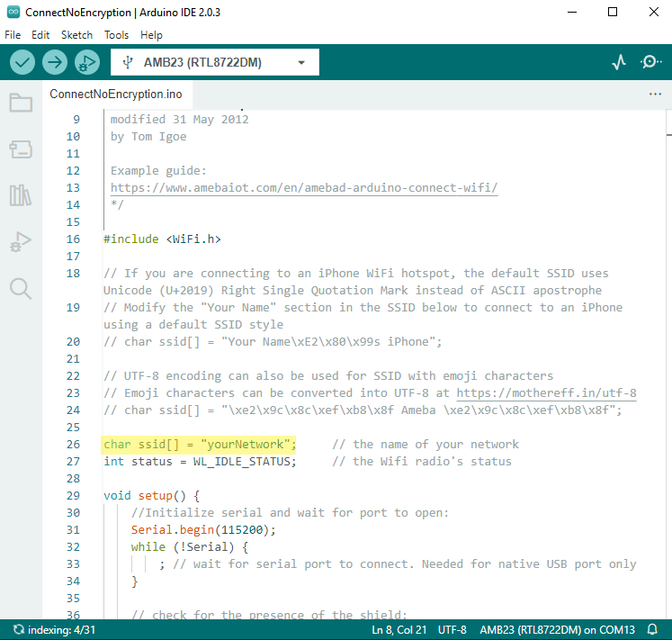Upload the sketch with the arrow button
672x640 pixels.
[55, 63]
